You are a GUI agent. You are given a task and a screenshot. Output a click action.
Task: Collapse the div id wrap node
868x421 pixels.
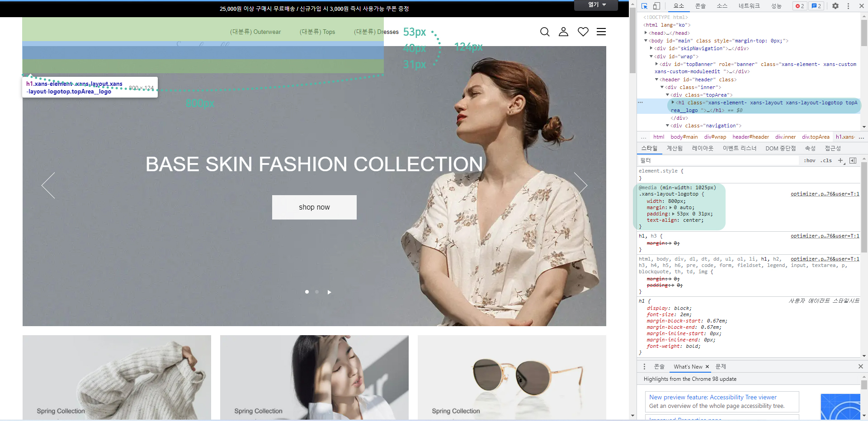[x=651, y=56]
